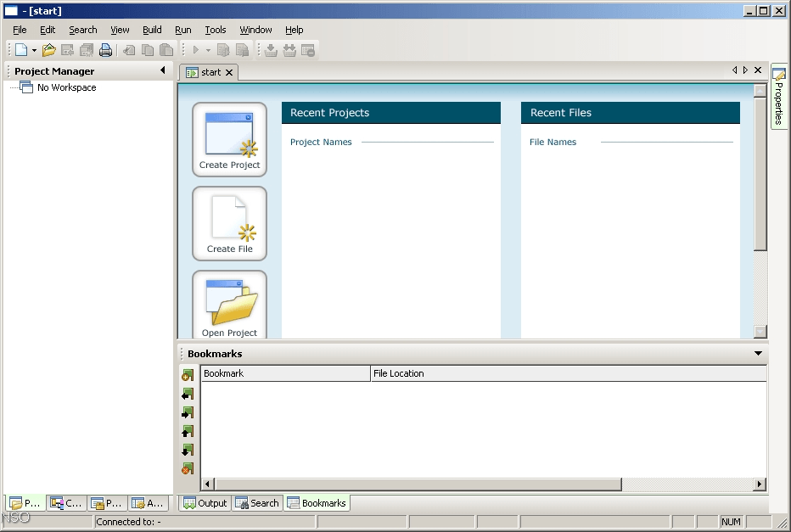Open the Run menu
The width and height of the screenshot is (791, 532).
pos(183,30)
